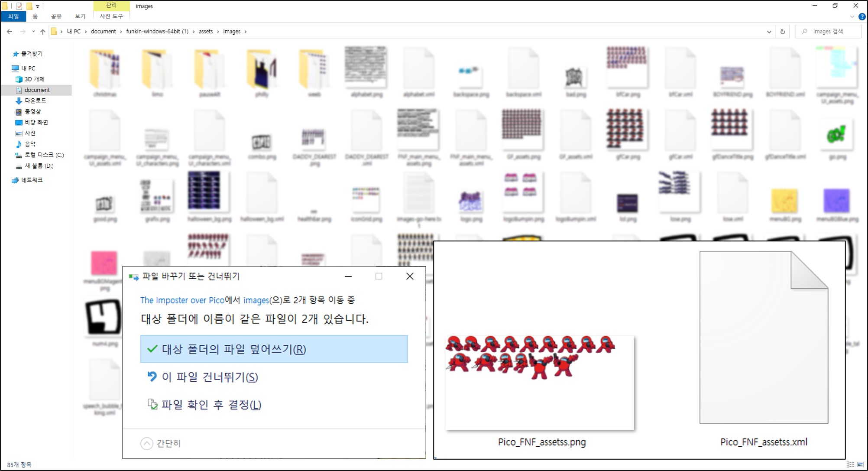The width and height of the screenshot is (868, 471).
Task: Open the 파일 ribbon tab
Action: [x=13, y=16]
